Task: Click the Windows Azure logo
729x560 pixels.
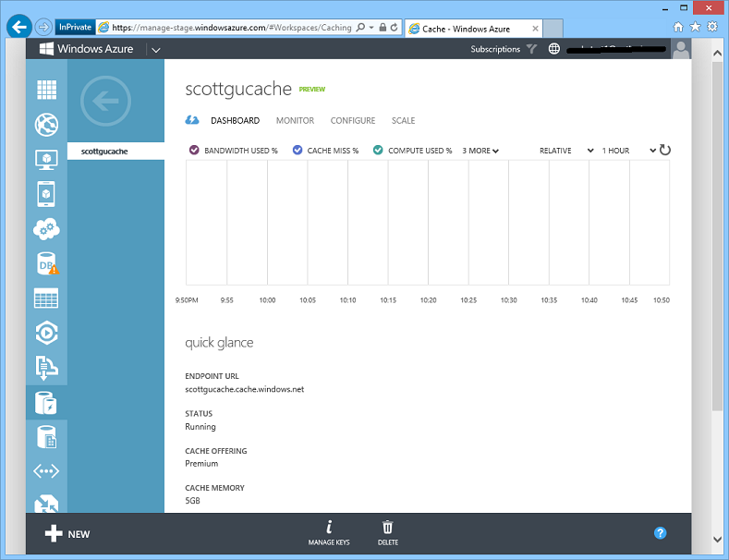Action: coord(86,49)
